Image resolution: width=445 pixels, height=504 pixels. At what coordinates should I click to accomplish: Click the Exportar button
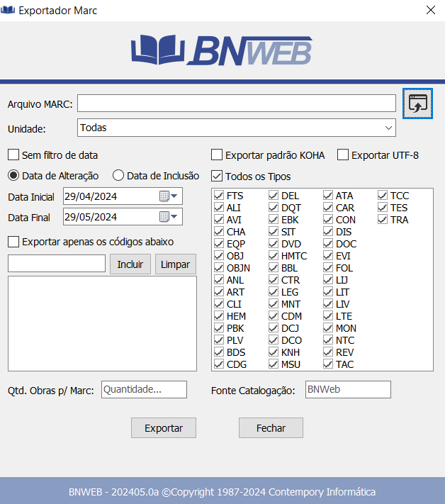point(164,428)
